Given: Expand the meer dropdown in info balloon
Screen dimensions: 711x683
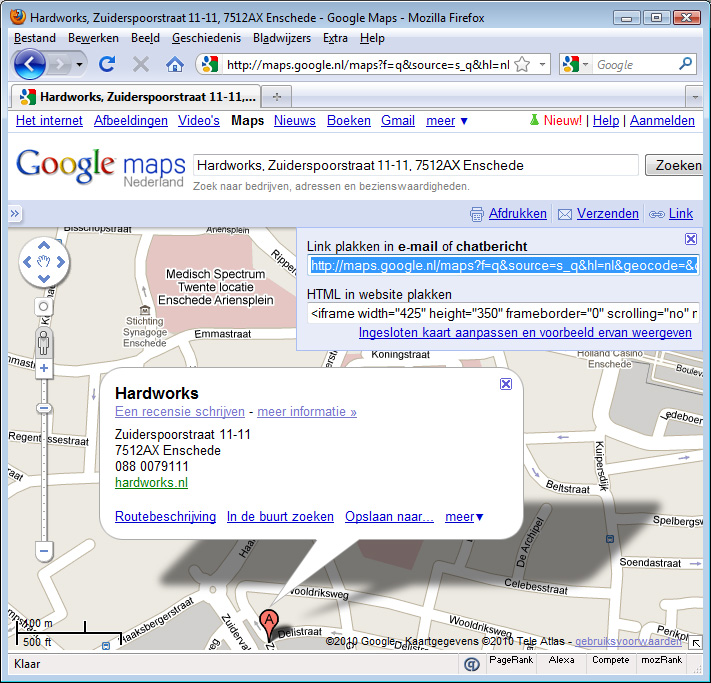Looking at the screenshot, I should (x=464, y=517).
